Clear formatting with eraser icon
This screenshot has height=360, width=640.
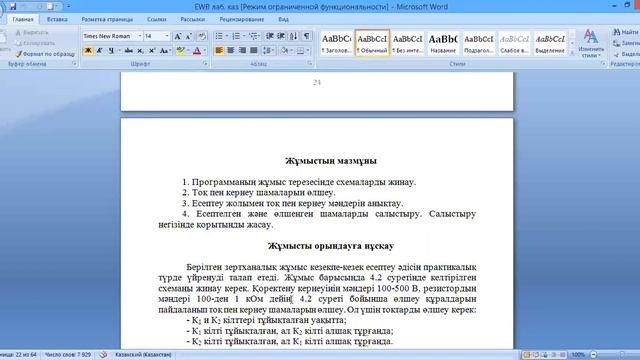(x=202, y=36)
